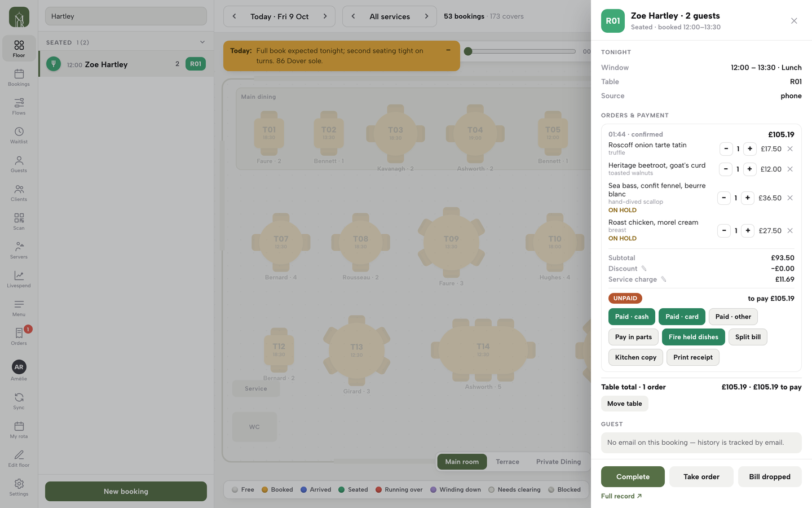The height and width of the screenshot is (508, 812).
Task: Adjust the timeline slider handle
Action: tap(468, 51)
